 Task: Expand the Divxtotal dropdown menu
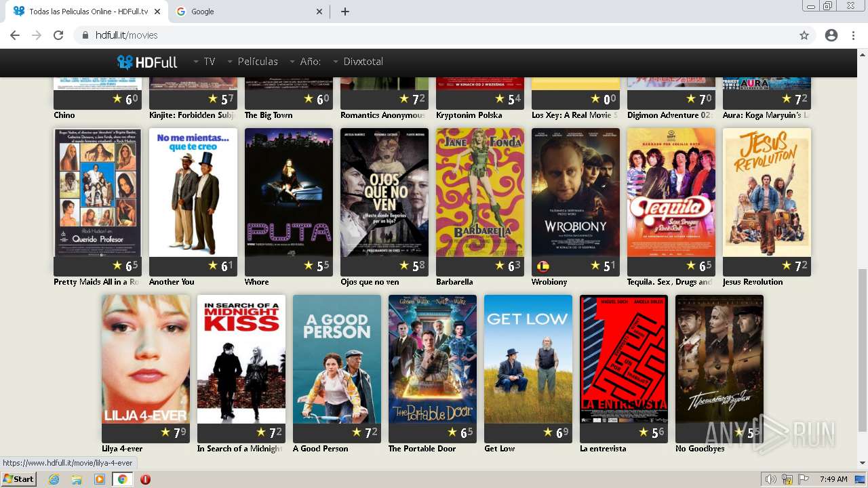click(358, 62)
